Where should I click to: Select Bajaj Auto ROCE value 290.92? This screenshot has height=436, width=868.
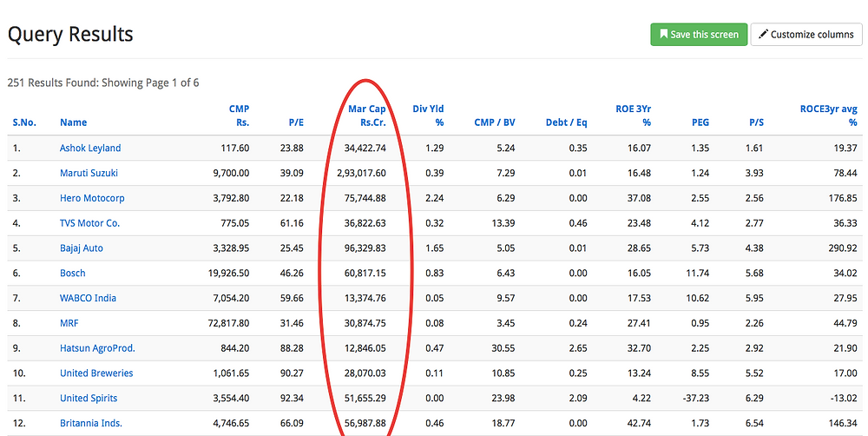coord(843,248)
